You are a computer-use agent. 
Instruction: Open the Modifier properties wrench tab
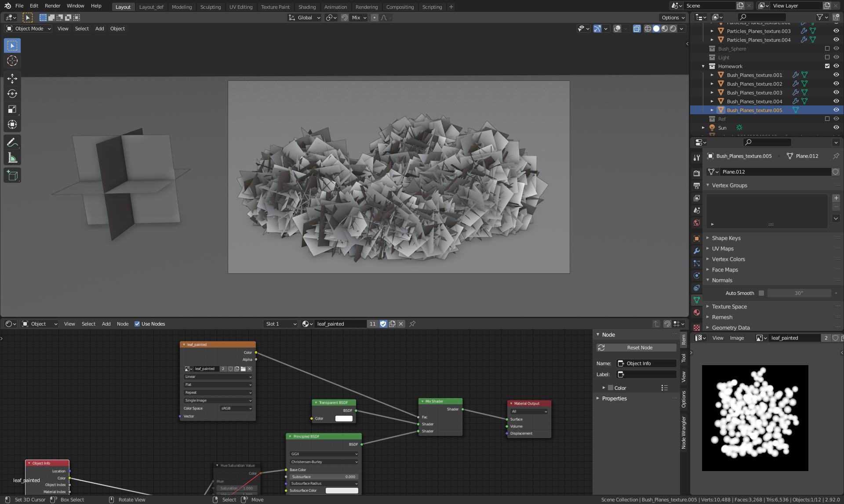(x=697, y=251)
